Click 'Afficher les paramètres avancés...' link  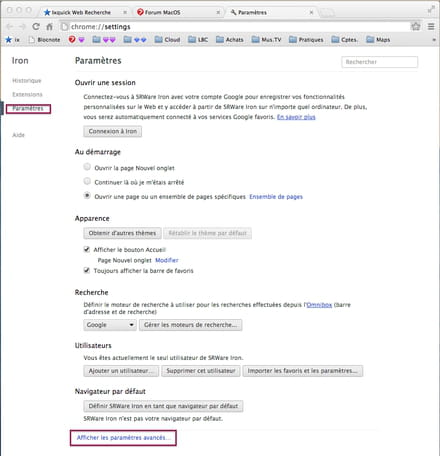click(x=123, y=438)
